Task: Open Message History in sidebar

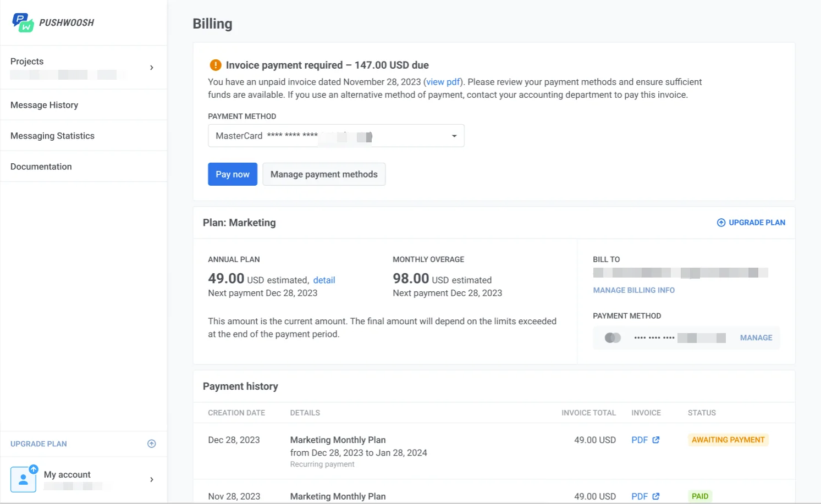Action: point(44,105)
